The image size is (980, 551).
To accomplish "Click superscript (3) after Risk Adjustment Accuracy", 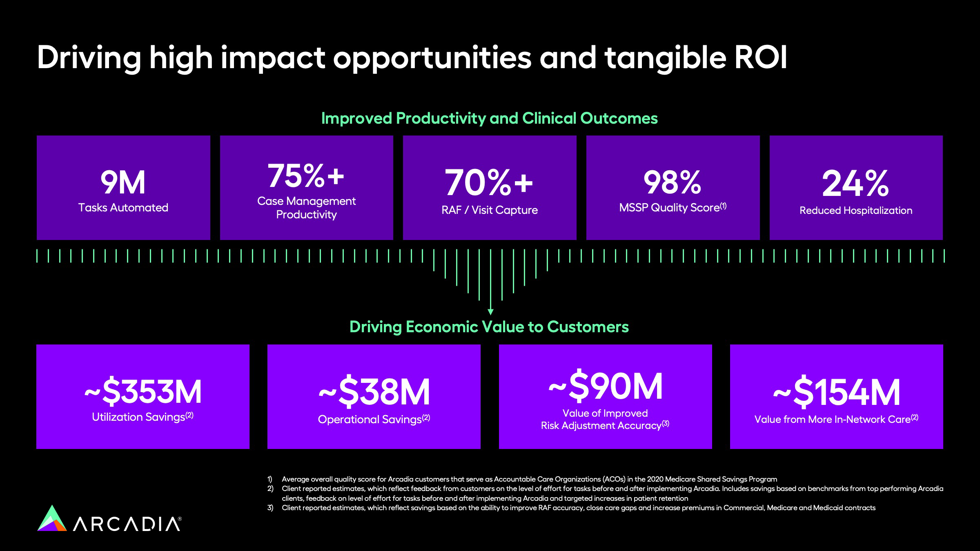I will 666,424.
